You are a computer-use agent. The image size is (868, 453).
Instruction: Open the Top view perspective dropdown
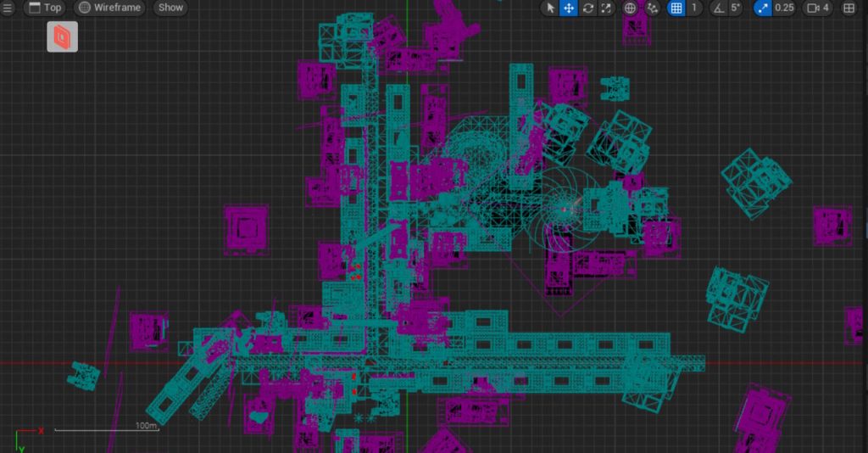point(44,8)
